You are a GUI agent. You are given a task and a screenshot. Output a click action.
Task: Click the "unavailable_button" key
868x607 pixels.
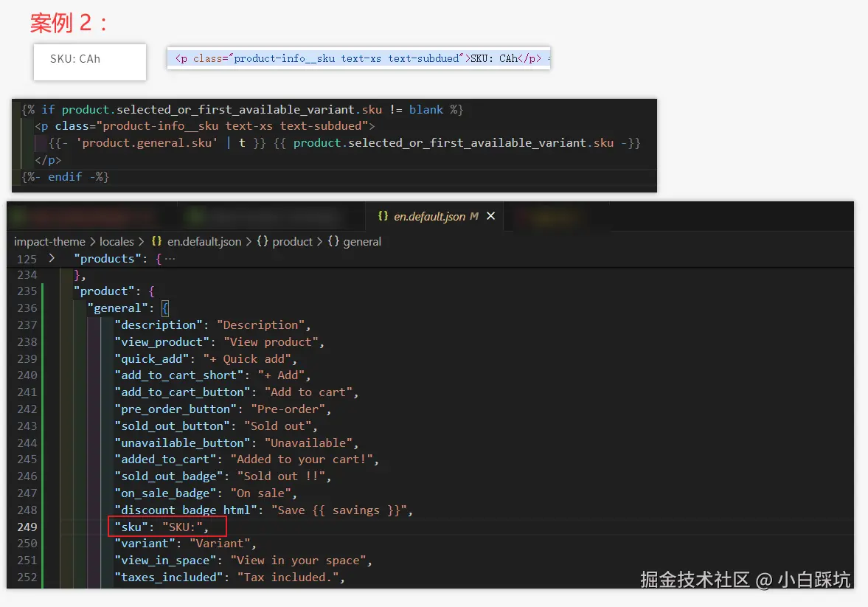[182, 443]
